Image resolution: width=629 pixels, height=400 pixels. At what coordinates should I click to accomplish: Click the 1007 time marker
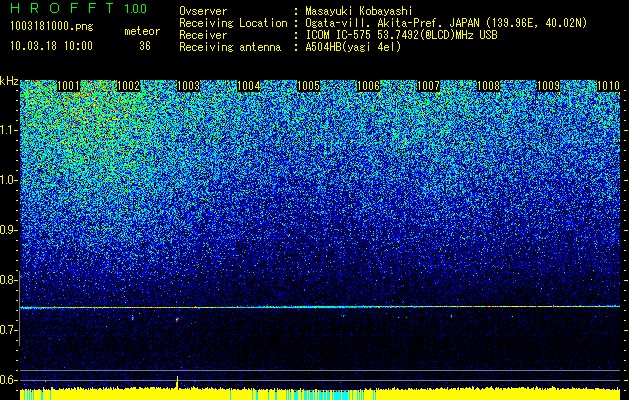428,86
